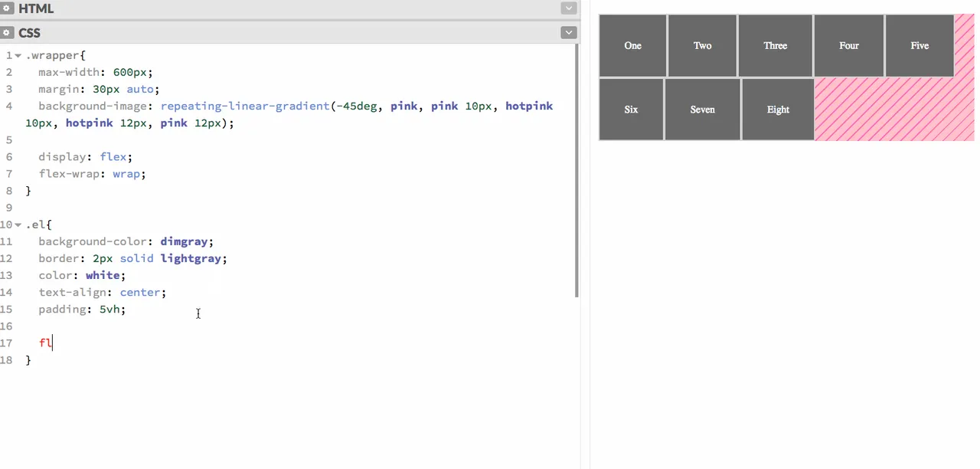This screenshot has height=469, width=980.
Task: Collapse the .el rule fold arrow
Action: (x=18, y=225)
